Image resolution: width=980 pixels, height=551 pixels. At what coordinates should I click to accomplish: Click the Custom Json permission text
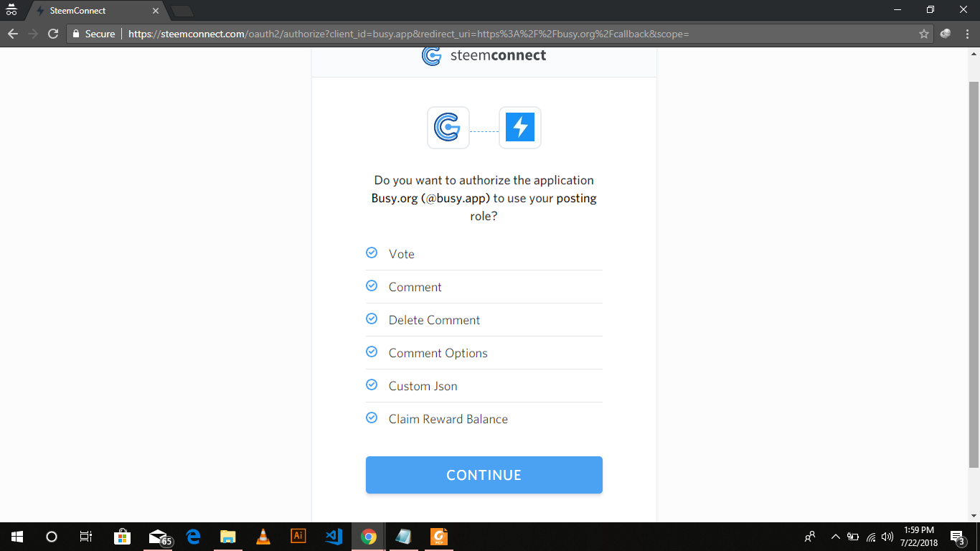pyautogui.click(x=423, y=386)
